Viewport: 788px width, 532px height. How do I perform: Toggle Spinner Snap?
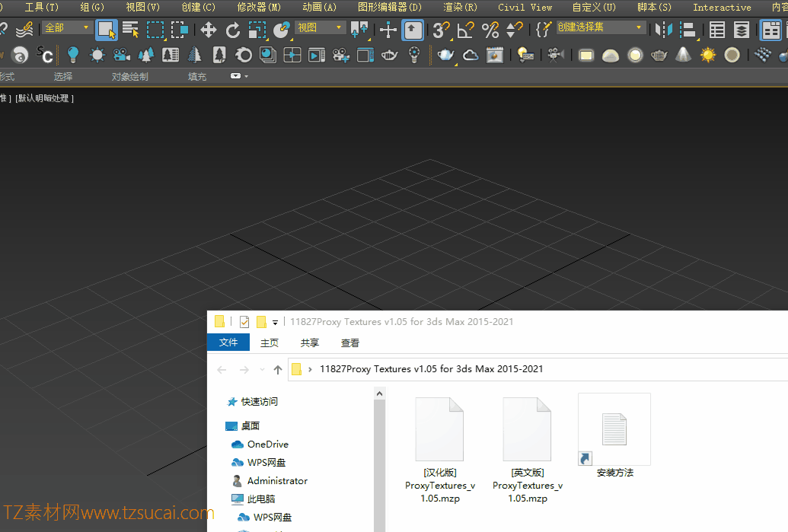(x=515, y=30)
